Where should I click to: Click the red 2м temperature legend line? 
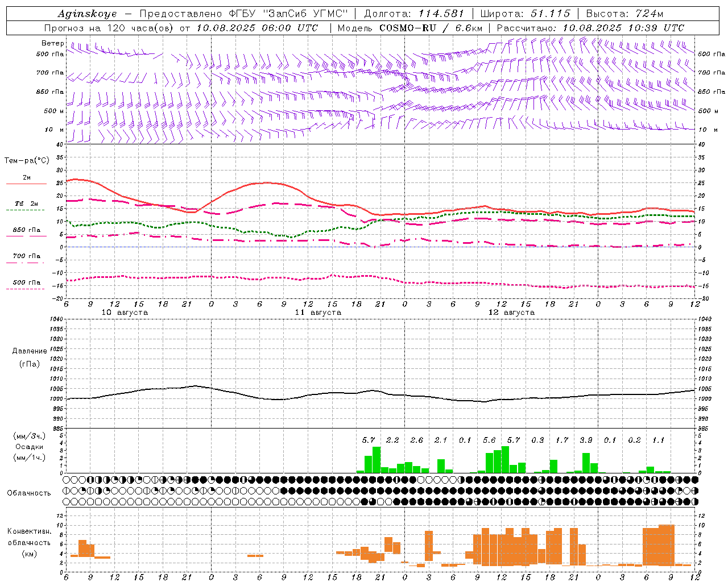click(27, 184)
